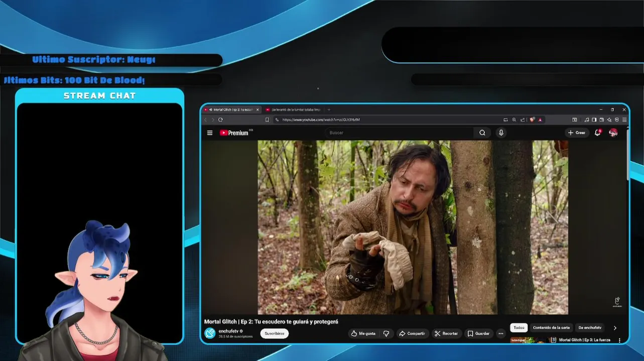This screenshot has width=644, height=361.
Task: Click Me gusta like button
Action: [x=363, y=333]
